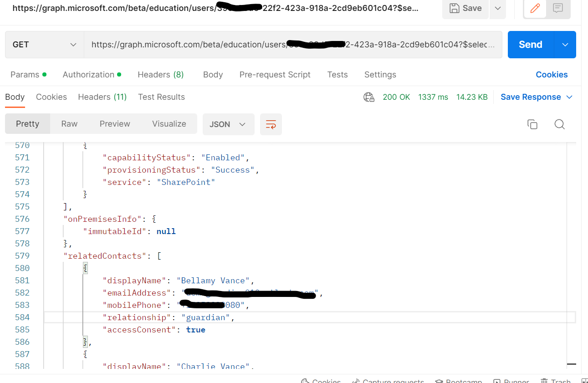Open the Trash from the bottom bar
The image size is (588, 383).
click(555, 381)
